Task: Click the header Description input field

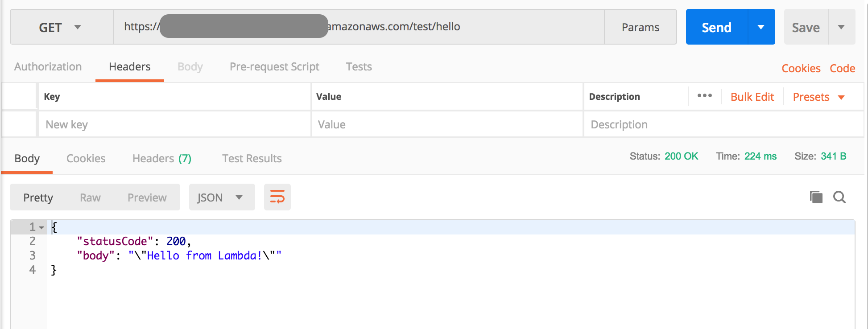Action: tap(723, 124)
